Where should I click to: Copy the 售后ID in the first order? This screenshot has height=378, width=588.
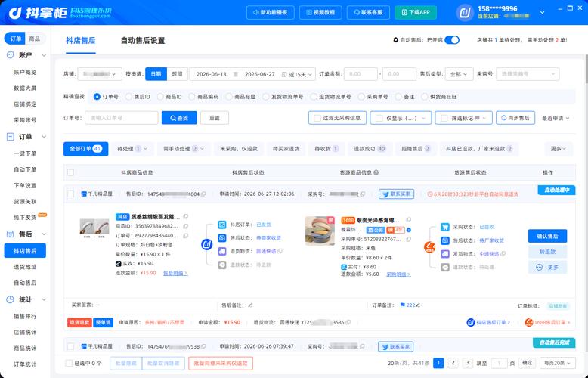(203, 194)
